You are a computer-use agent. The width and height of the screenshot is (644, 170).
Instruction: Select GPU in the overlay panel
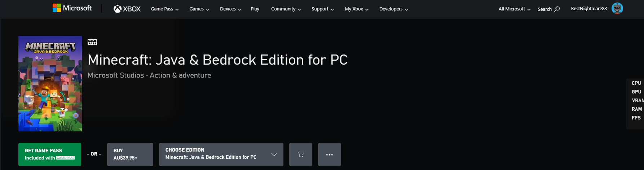point(636,92)
